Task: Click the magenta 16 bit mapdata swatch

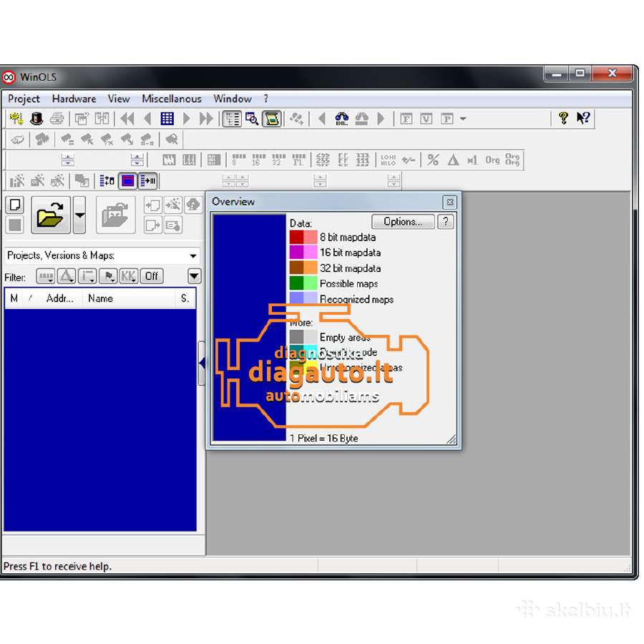Action: pos(296,253)
